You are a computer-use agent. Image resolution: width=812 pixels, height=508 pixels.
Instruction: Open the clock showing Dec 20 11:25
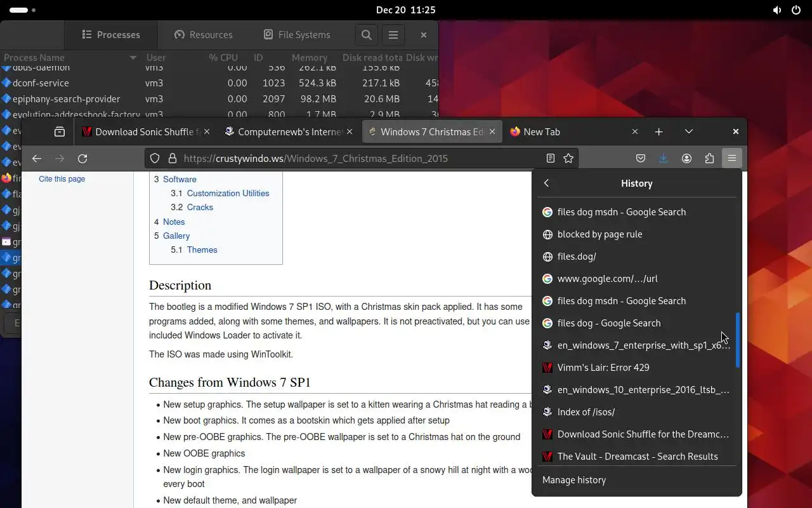click(405, 10)
